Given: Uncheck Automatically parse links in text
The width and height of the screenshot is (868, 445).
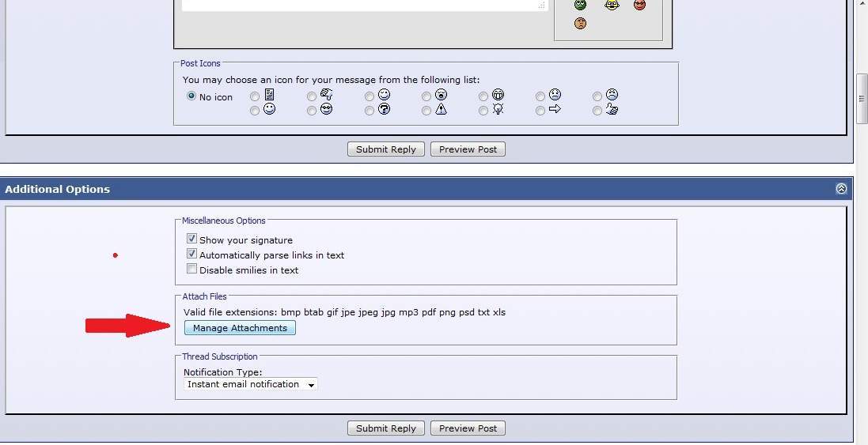Looking at the screenshot, I should point(192,254).
